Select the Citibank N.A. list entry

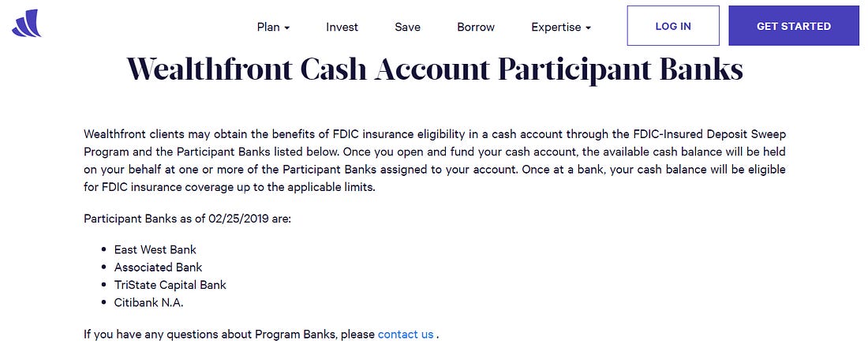148,303
